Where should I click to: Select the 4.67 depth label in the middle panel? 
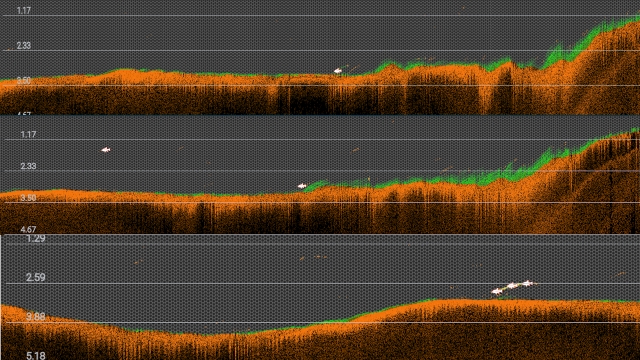(28, 229)
